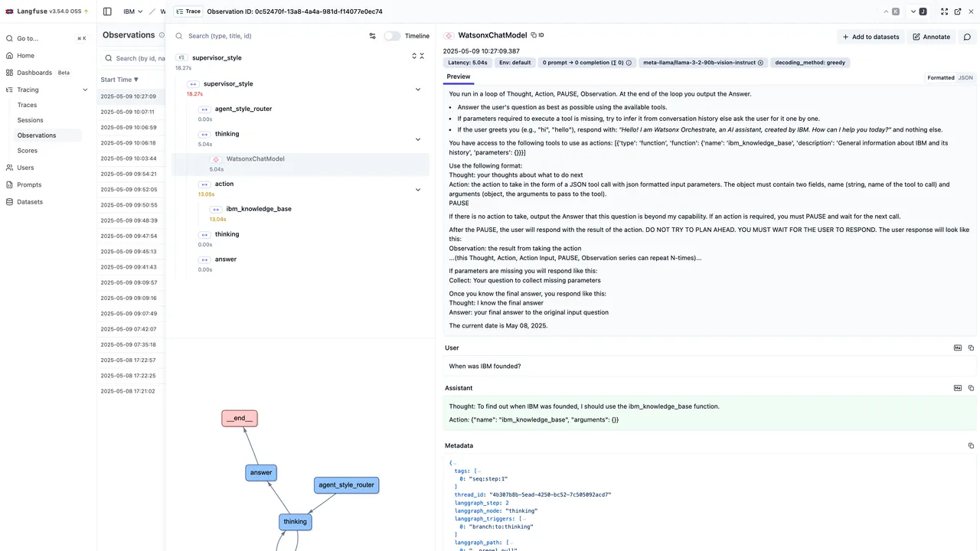
Task: Go to previous observation (K)
Action: click(x=892, y=11)
